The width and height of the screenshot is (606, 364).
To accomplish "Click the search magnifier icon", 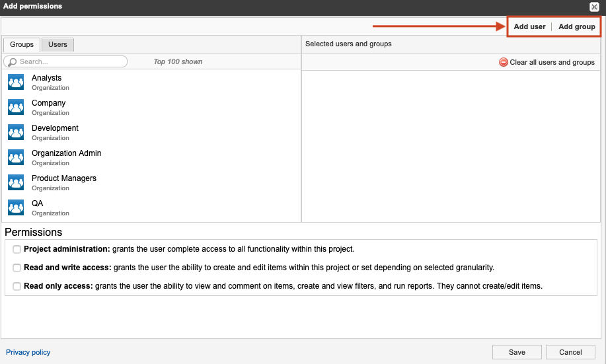I will [12, 62].
